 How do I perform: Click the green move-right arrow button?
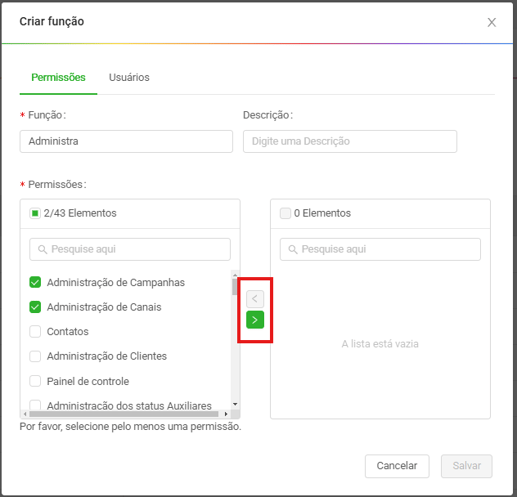tap(255, 320)
